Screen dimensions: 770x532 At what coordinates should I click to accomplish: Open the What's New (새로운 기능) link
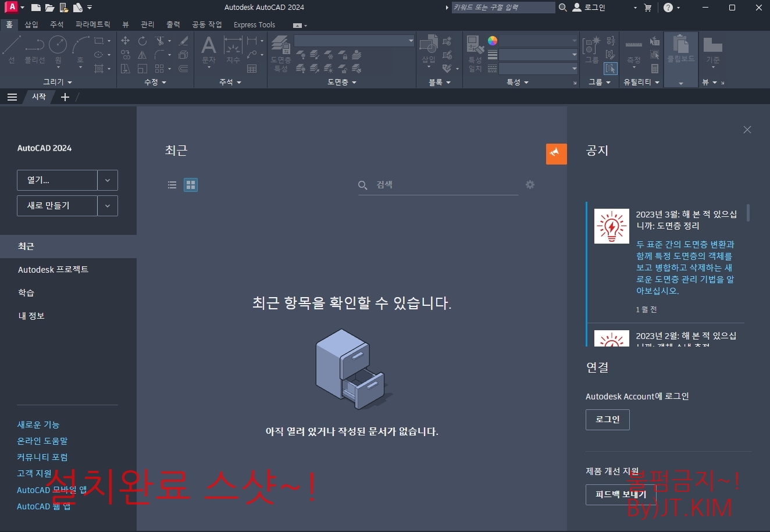point(38,425)
